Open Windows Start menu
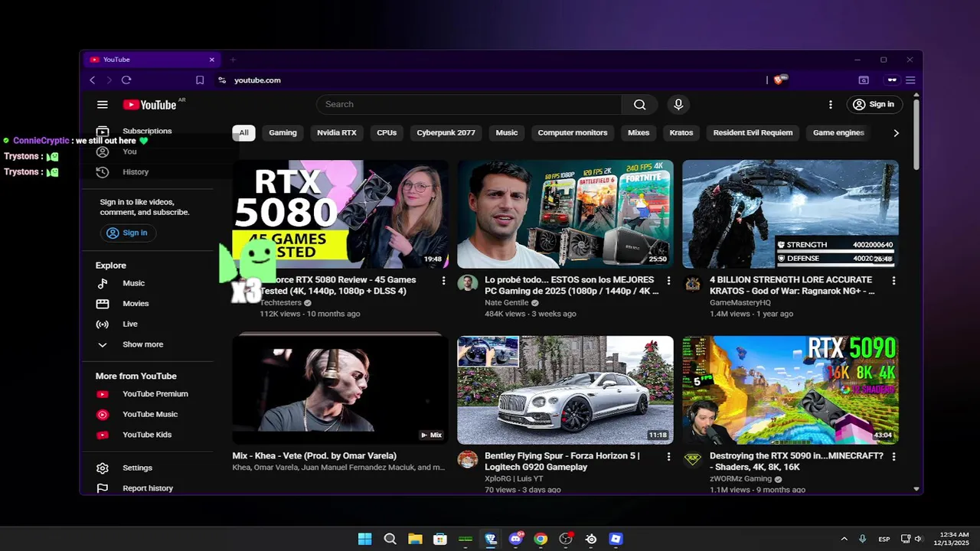Viewport: 980px width, 551px height. (x=364, y=539)
